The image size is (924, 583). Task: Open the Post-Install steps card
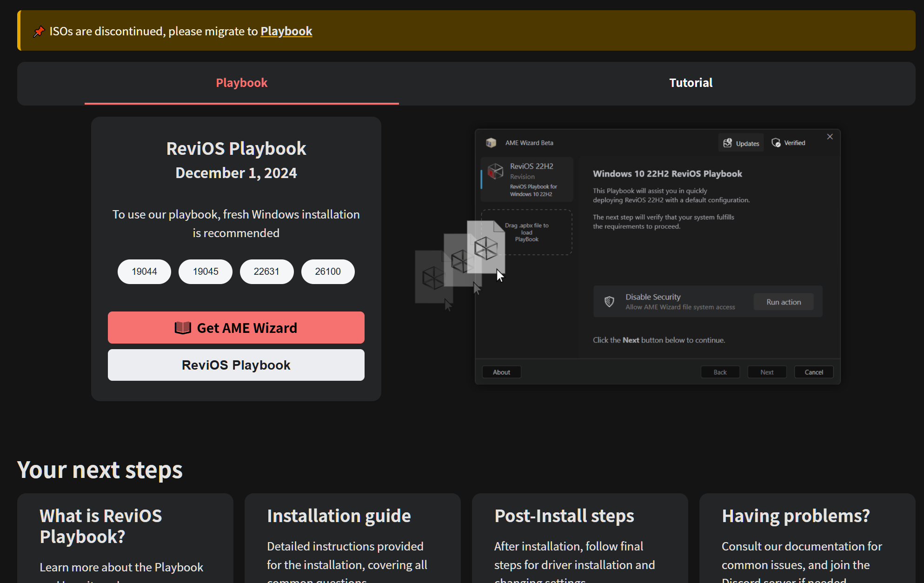tap(564, 516)
